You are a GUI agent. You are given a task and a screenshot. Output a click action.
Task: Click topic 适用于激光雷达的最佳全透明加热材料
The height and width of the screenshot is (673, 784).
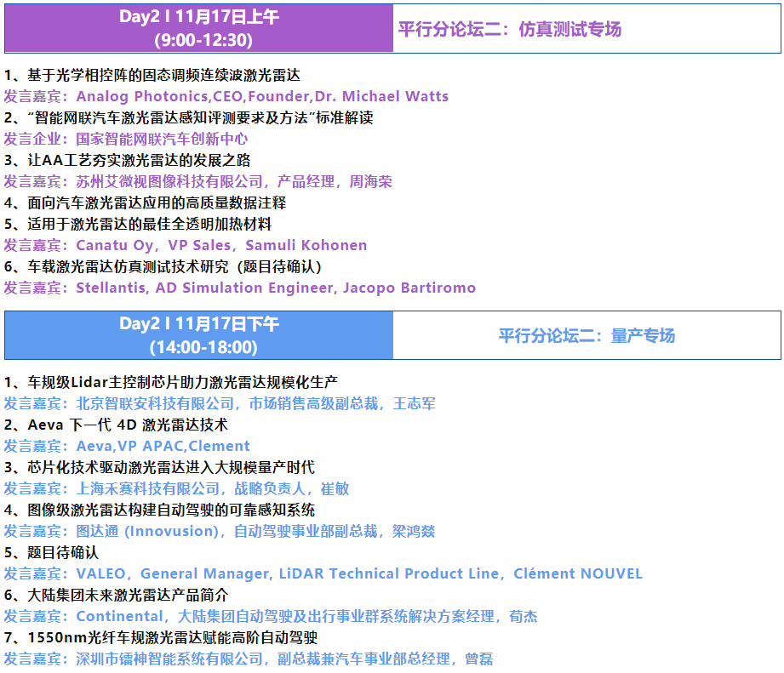pyautogui.click(x=138, y=223)
